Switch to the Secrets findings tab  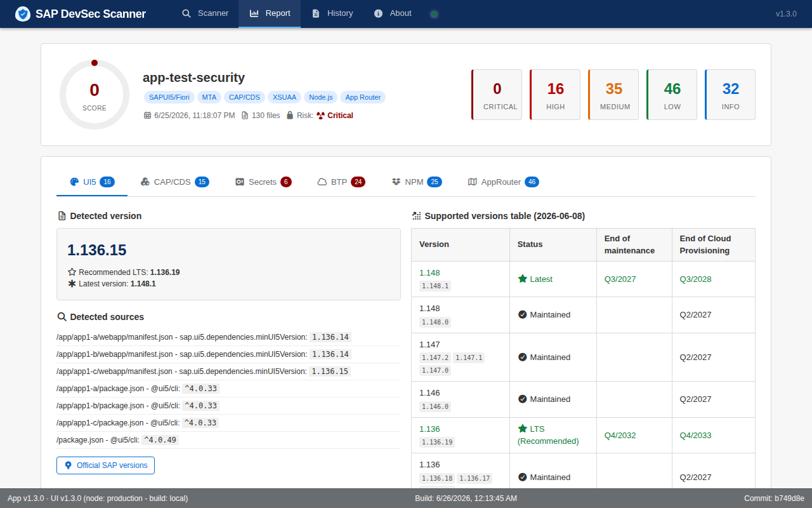(x=263, y=182)
